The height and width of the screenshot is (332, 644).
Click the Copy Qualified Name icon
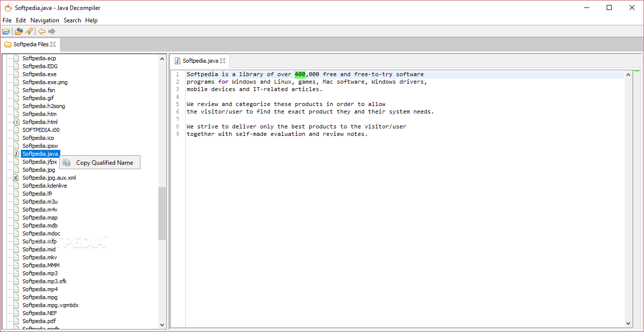(x=67, y=162)
